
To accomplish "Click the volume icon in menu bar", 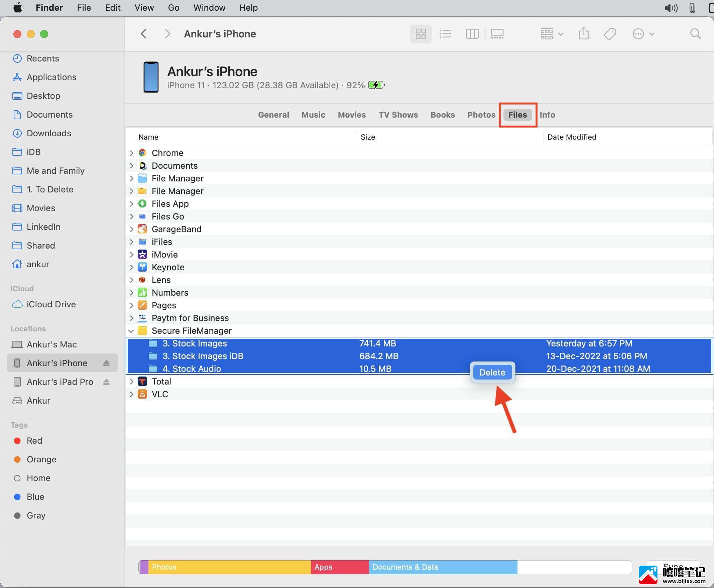I will coord(671,7).
